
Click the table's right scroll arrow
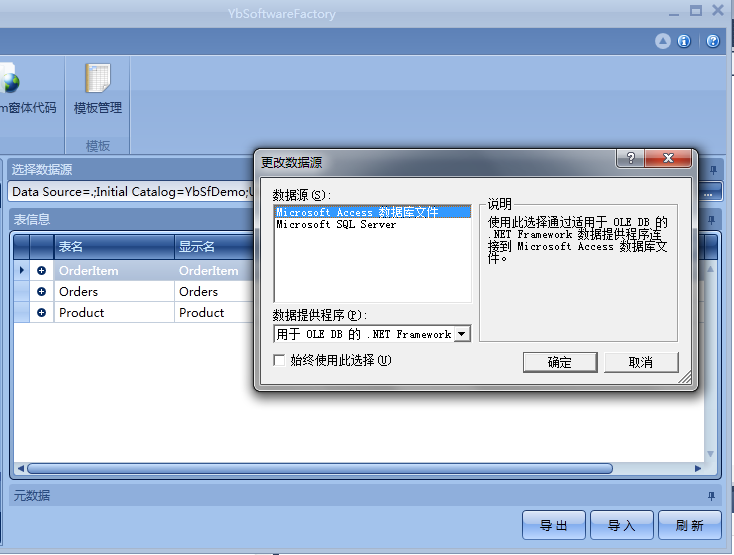click(697, 468)
